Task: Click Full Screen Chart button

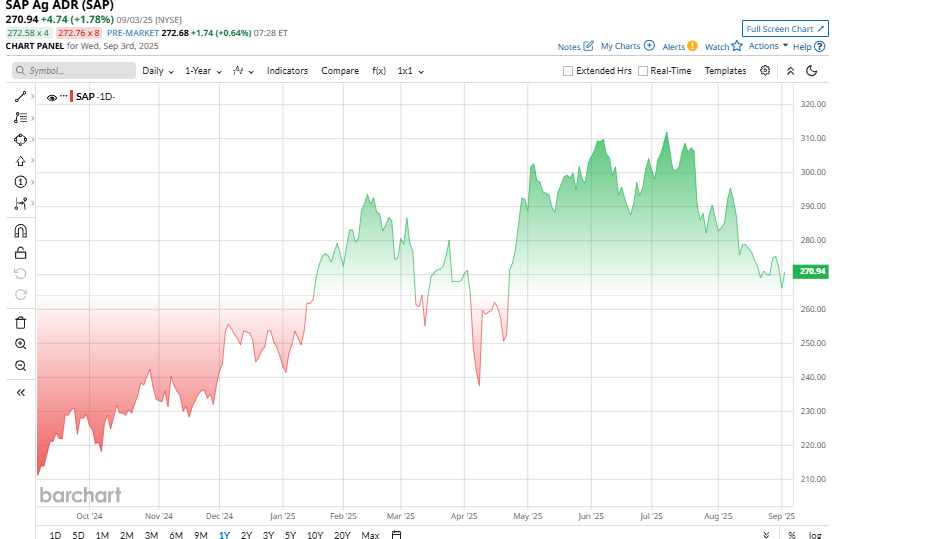Action: point(785,29)
